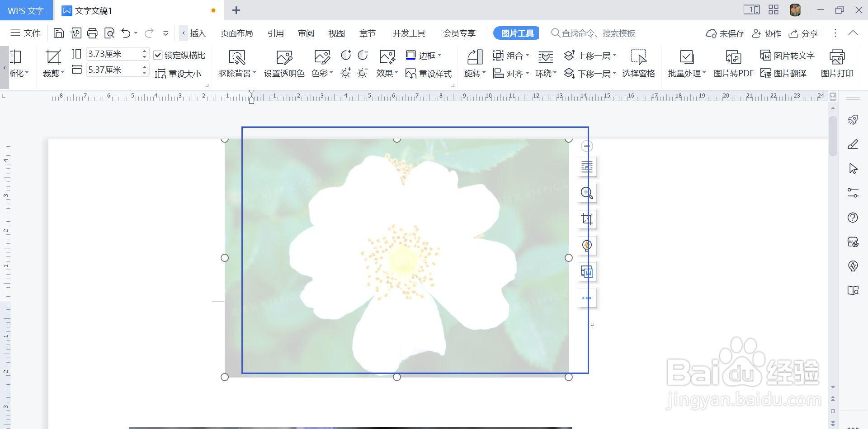Viewport: 868px width, 429px height.
Task: Switch to Page Layout (页面布局) tab
Action: (236, 33)
